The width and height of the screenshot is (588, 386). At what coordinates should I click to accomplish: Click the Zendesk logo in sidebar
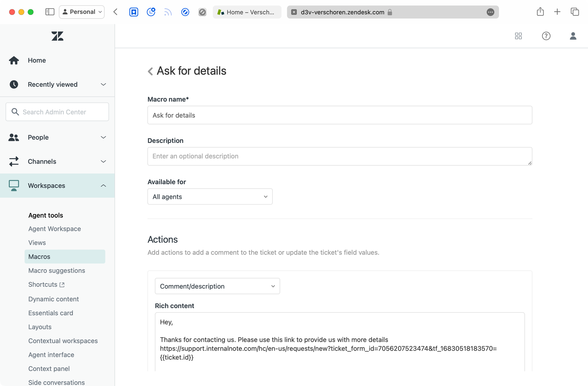(57, 36)
